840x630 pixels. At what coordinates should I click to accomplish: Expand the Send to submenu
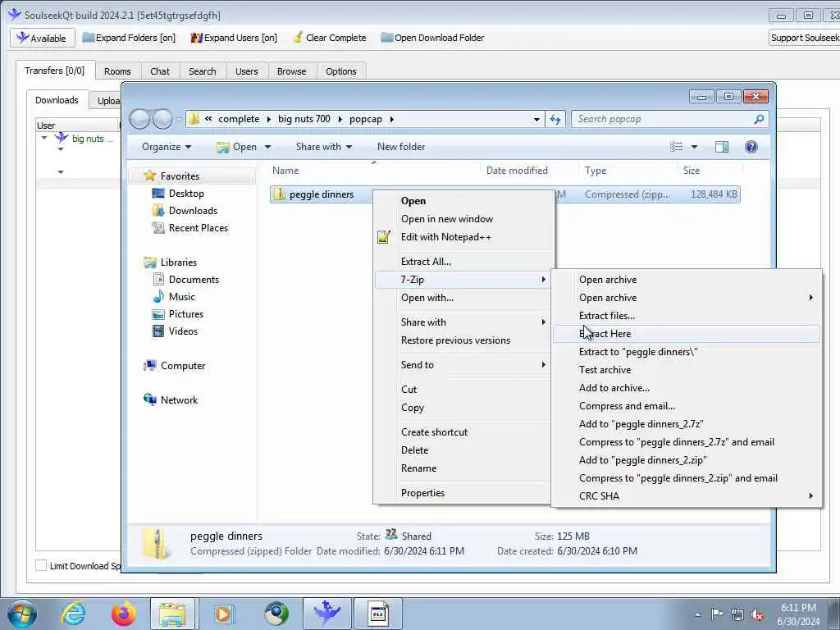point(463,365)
